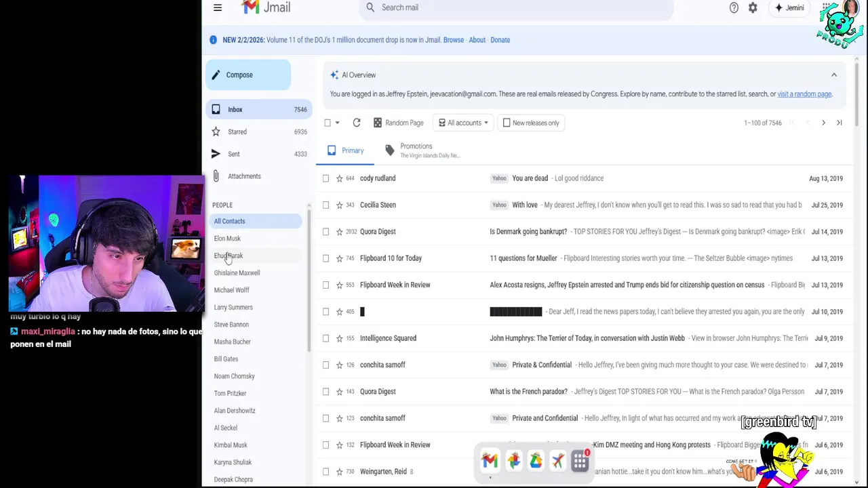Star the Private & Confidential email
868x488 pixels.
click(340, 365)
